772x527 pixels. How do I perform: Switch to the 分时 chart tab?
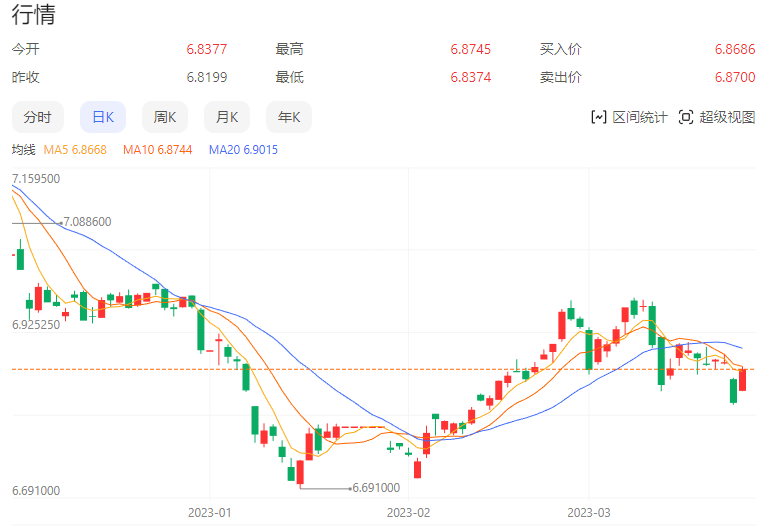click(37, 117)
